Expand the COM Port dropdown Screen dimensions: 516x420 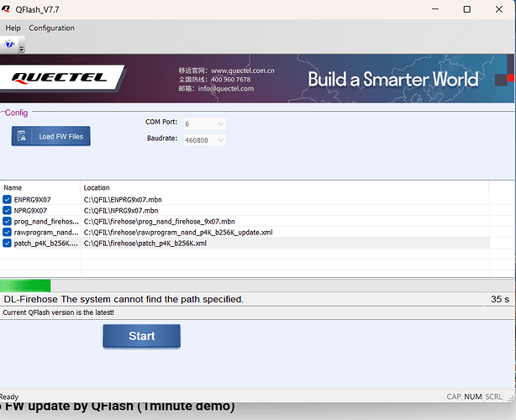coord(219,123)
